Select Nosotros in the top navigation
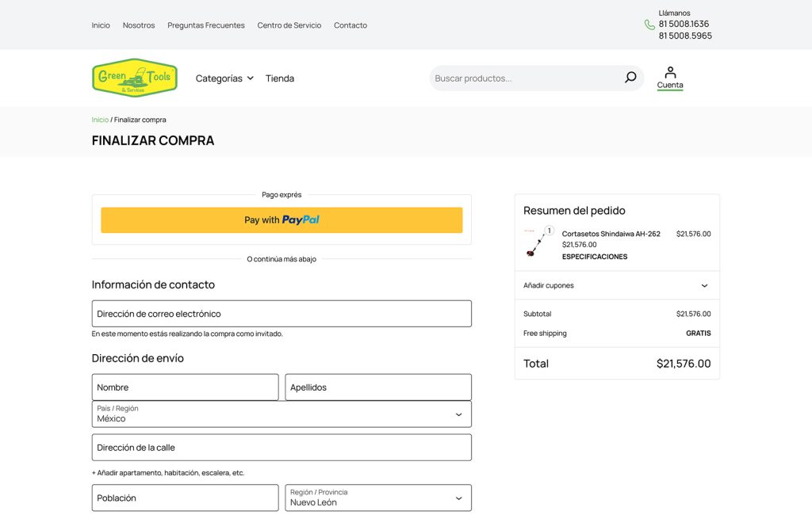The image size is (812, 515). click(139, 25)
